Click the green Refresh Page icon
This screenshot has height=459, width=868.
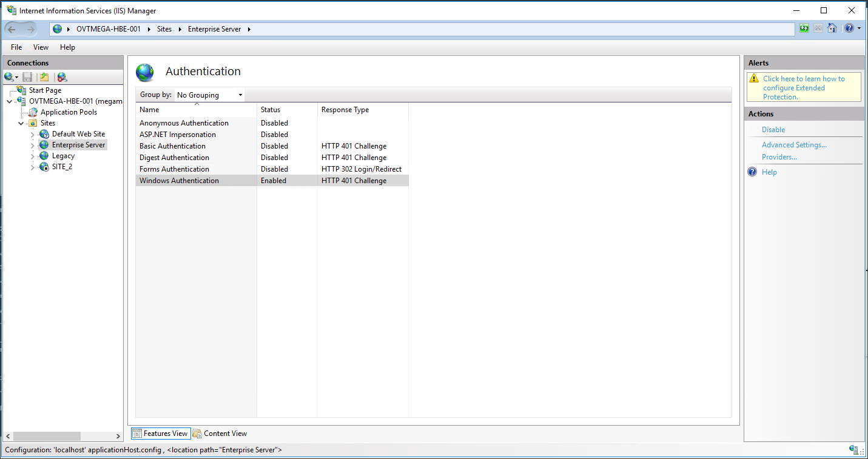point(804,28)
